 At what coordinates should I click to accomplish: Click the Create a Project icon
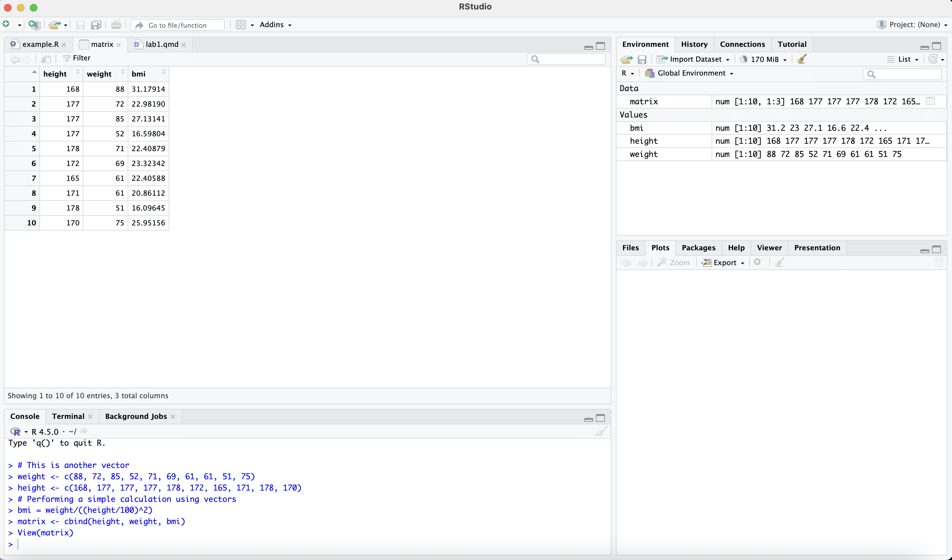coord(34,25)
